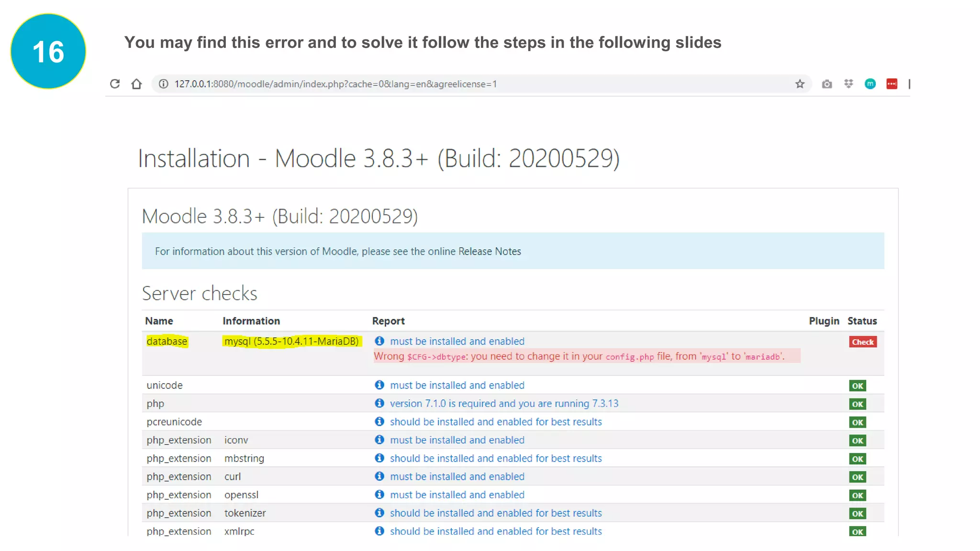The image size is (980, 551).
Task: View site information icon in address bar
Action: 164,84
